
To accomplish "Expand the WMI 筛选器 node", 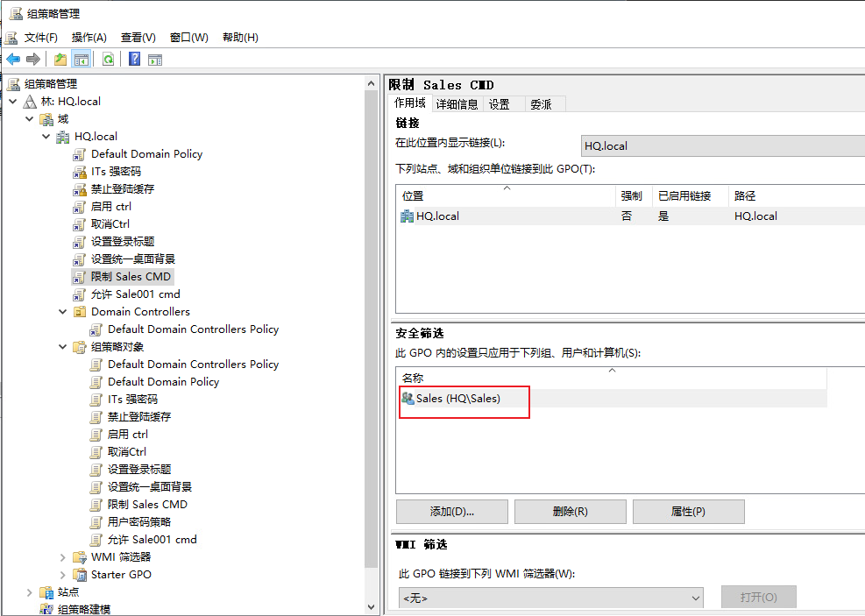I will [63, 557].
